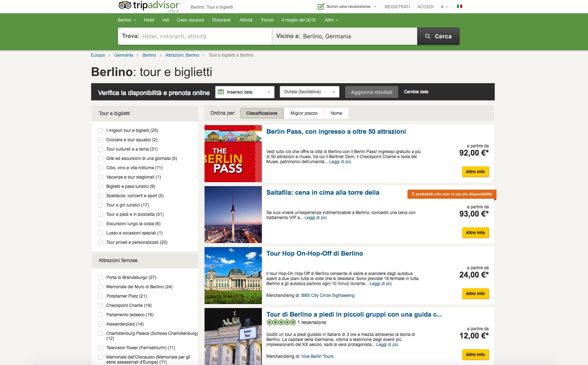Check Tour privati e personalizzati filter
588x365 pixels.
100,242
